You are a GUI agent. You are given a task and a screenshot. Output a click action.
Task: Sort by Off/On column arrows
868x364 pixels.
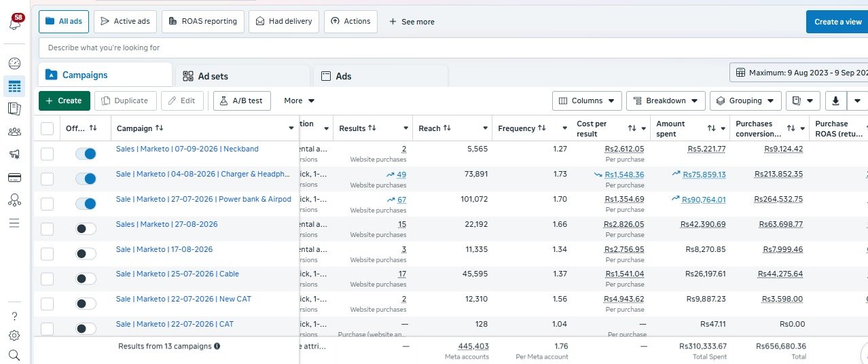point(93,128)
